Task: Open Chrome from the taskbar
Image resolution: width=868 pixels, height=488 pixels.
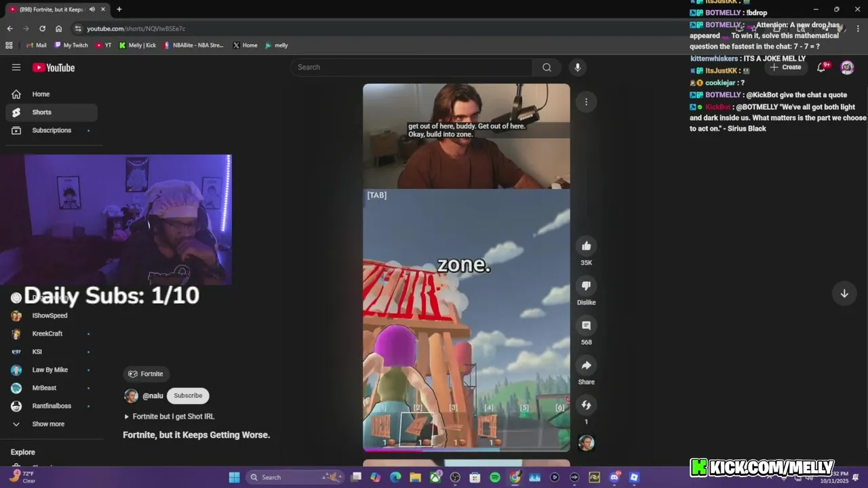Action: 515,477
